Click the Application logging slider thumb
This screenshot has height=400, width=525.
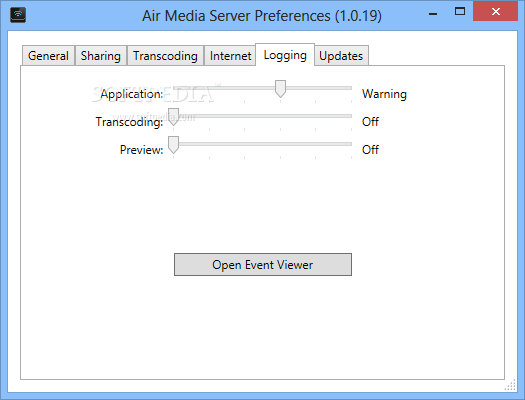tap(280, 89)
